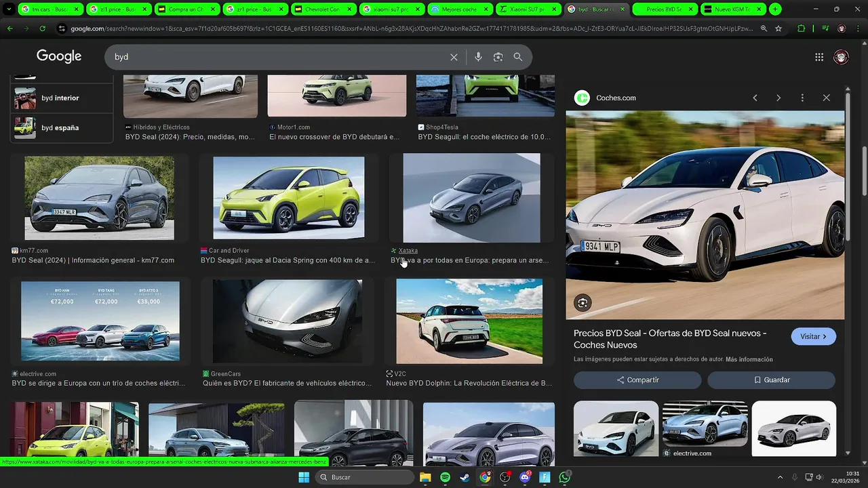Viewport: 868px width, 488px height.
Task: Save image with Guardar button
Action: click(x=771, y=380)
